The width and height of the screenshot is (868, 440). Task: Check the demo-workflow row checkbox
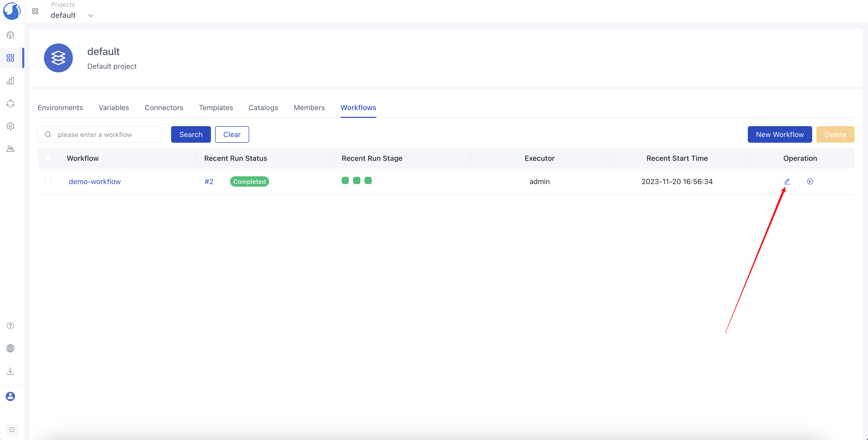click(x=48, y=181)
